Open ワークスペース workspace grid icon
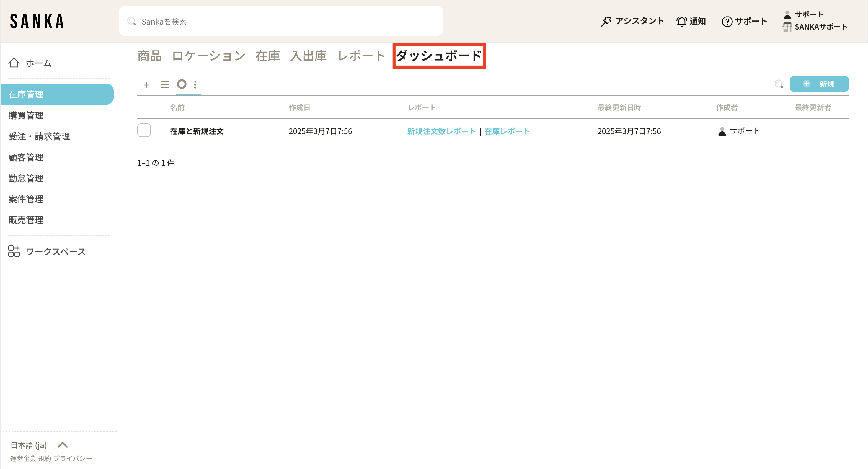Viewport: 868px width, 469px height. click(x=14, y=251)
